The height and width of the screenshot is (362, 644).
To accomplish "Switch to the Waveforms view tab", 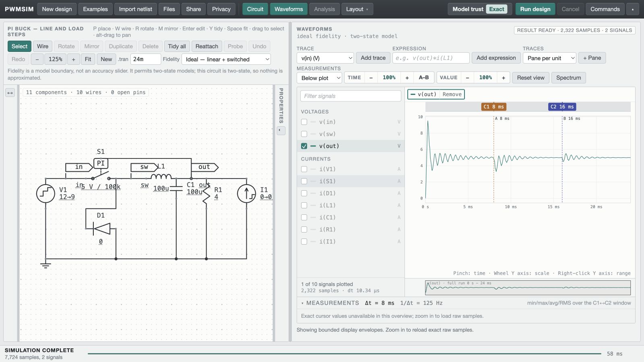I will (289, 9).
